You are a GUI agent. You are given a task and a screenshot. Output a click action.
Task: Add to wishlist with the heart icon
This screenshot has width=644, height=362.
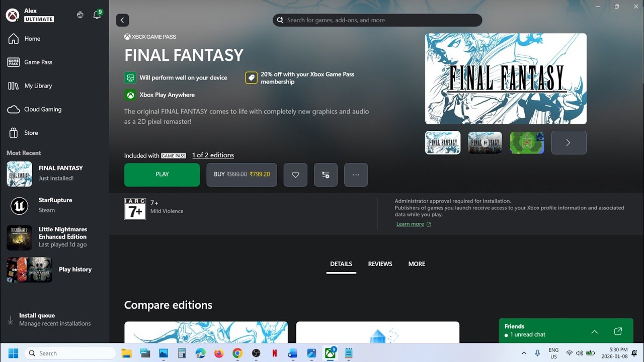click(x=295, y=175)
